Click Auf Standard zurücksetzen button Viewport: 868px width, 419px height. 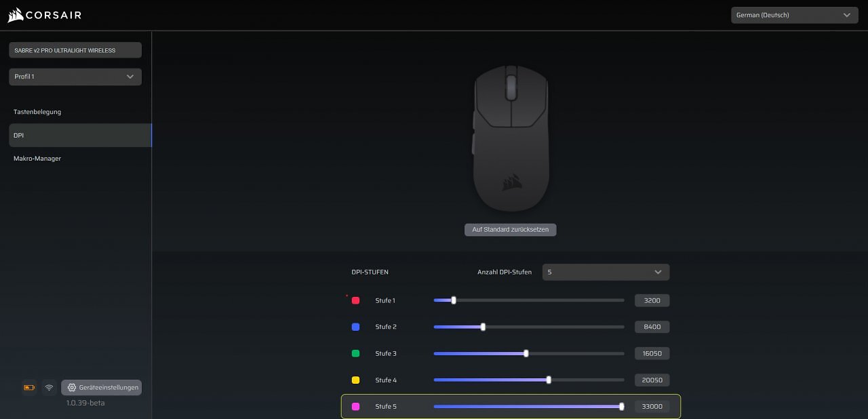tap(511, 230)
